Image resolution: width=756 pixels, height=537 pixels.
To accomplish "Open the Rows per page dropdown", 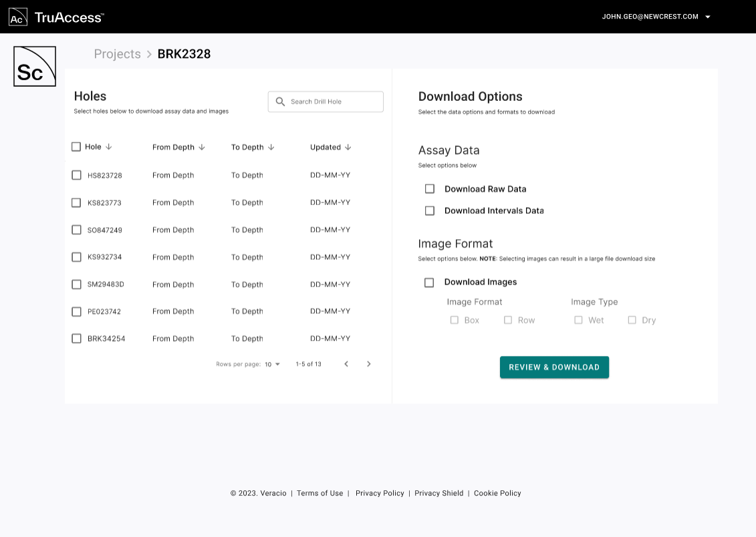I will coord(273,364).
